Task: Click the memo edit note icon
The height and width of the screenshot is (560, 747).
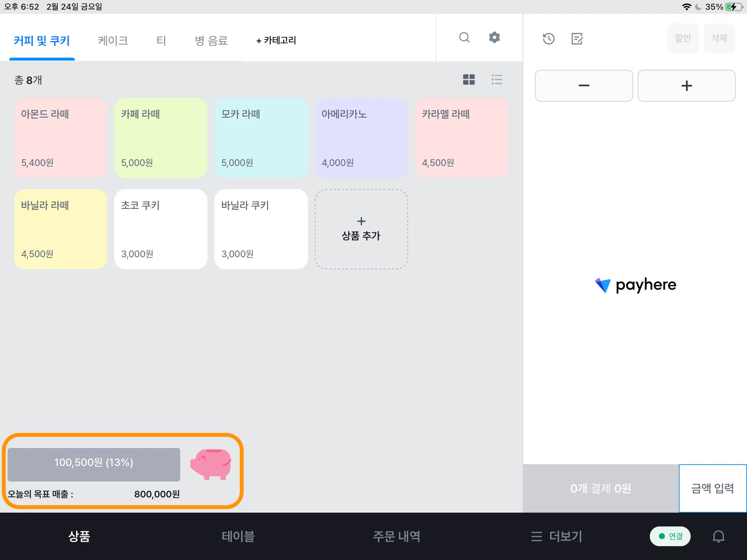Action: (577, 39)
